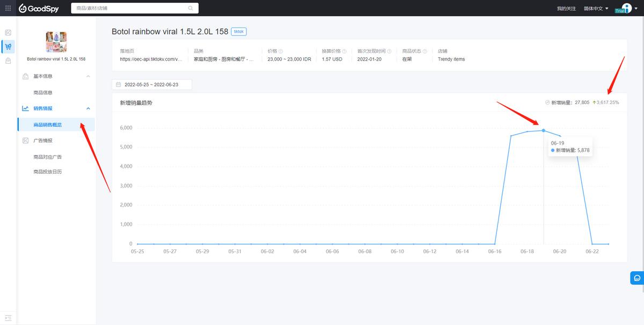Open the shopping cart products sidebar icon
Screen dimensions: 644x325
point(8,47)
